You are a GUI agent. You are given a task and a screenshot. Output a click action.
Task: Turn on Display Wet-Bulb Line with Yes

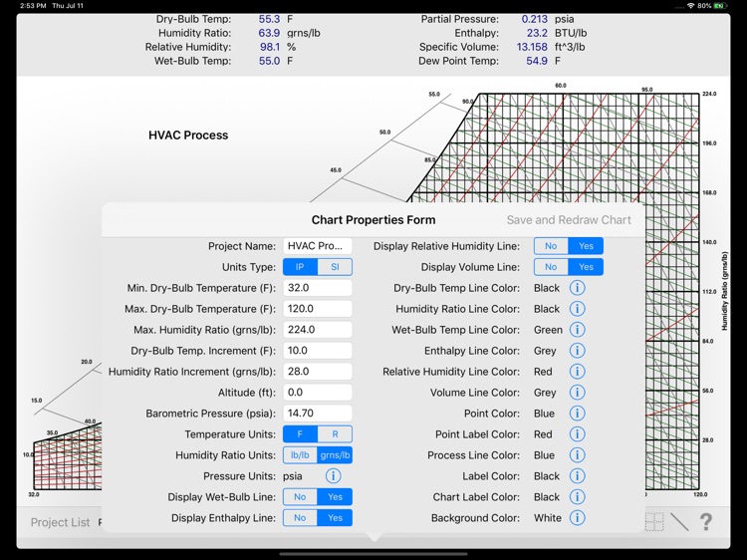335,497
